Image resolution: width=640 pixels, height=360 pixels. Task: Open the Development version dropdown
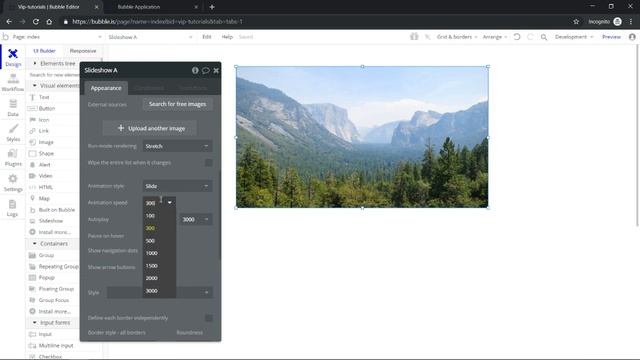(574, 37)
